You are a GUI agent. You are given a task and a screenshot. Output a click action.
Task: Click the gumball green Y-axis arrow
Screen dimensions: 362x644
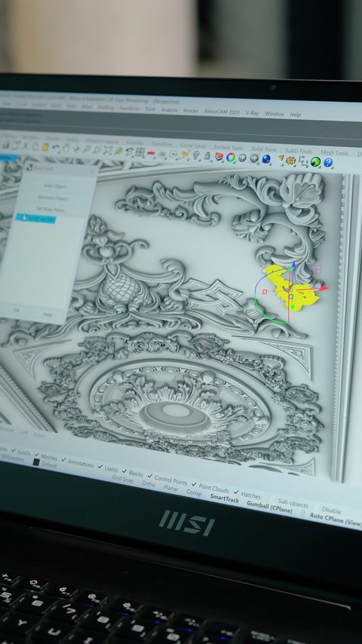292,307
